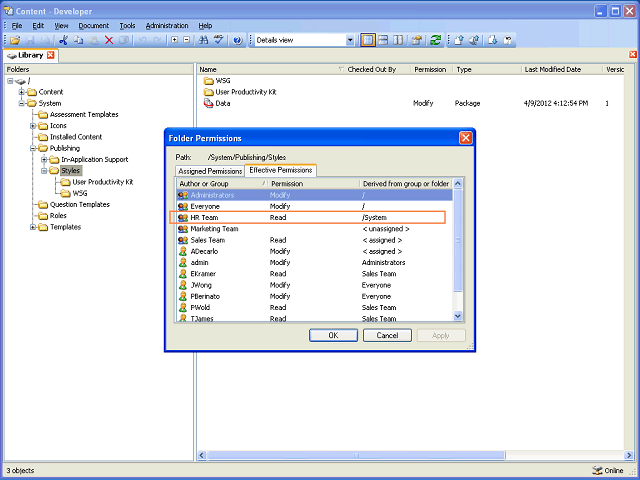640x480 pixels.
Task: Collapse the Publishing folder node
Action: coord(33,148)
